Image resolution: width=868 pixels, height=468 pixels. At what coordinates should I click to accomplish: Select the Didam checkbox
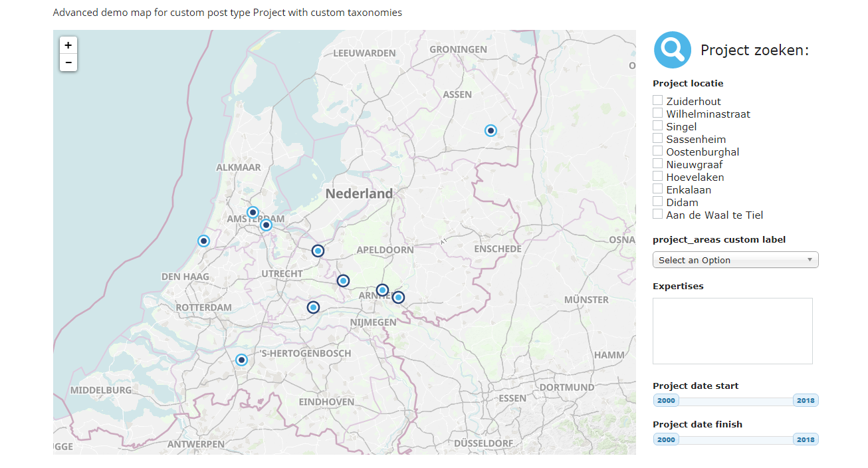point(658,201)
